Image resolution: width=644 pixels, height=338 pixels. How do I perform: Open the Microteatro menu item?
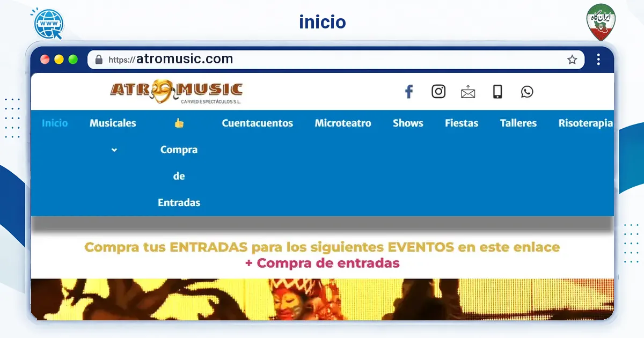(343, 123)
